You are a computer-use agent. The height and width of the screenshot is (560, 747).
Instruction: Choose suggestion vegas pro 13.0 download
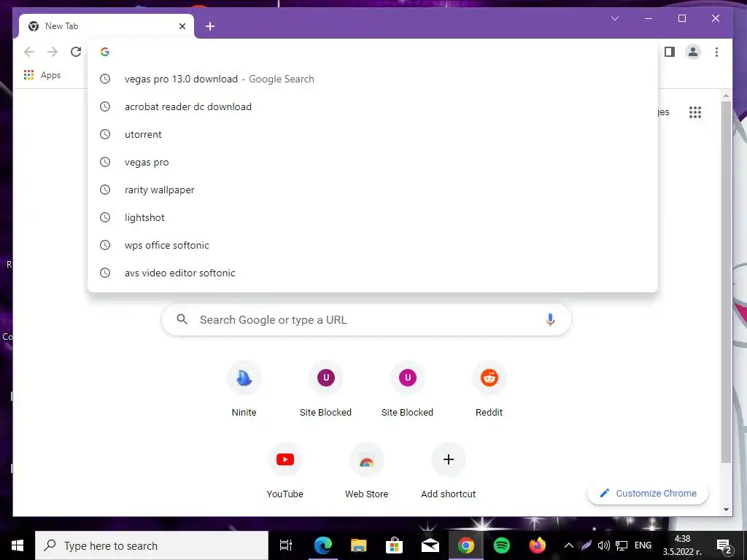pyautogui.click(x=373, y=79)
